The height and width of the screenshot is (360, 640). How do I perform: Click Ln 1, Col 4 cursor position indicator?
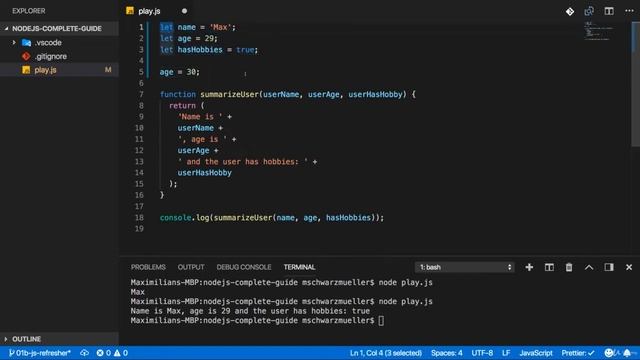386,353
